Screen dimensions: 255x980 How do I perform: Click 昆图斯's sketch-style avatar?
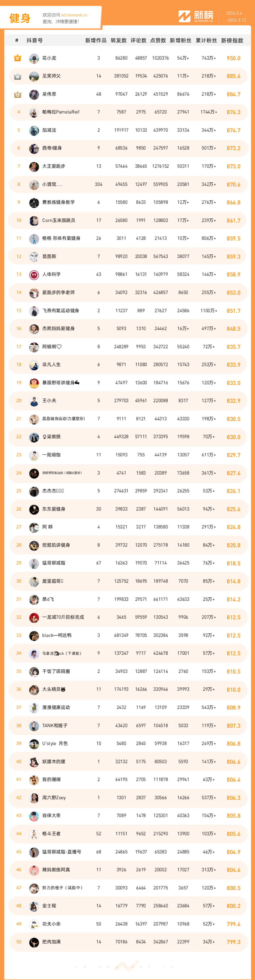click(x=34, y=257)
